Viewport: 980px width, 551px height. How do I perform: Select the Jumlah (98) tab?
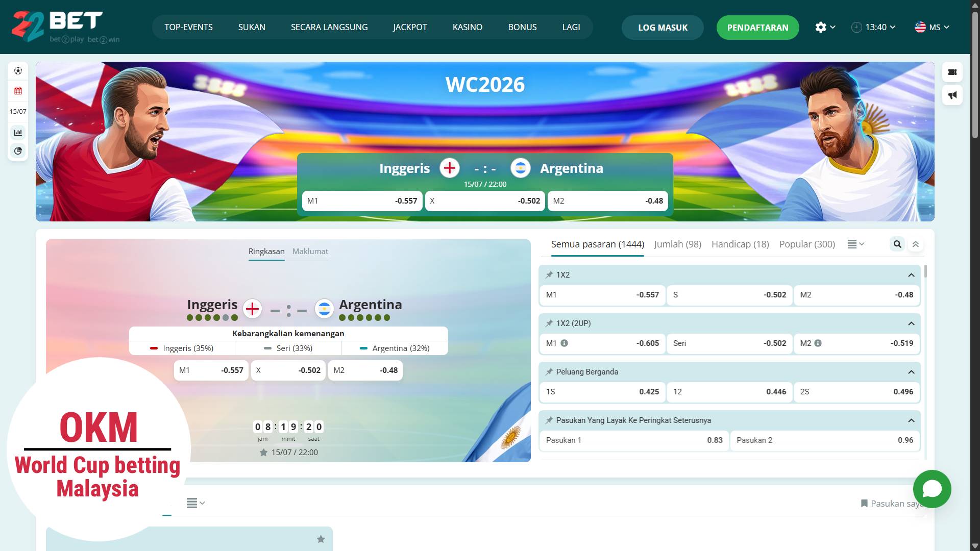tap(678, 244)
